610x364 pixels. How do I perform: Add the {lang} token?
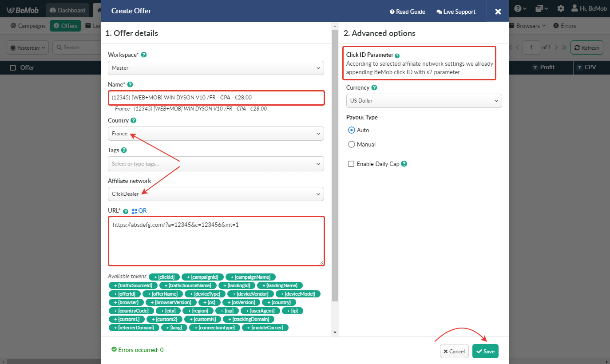tap(174, 328)
